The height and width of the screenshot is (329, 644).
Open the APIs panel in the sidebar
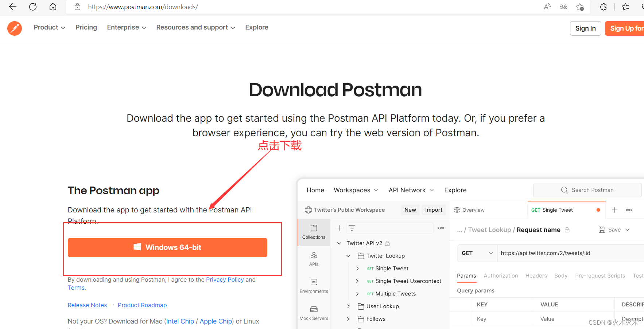coord(314,259)
